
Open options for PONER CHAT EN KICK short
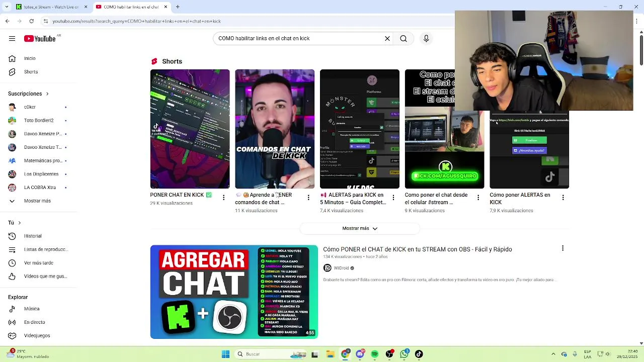point(224,198)
